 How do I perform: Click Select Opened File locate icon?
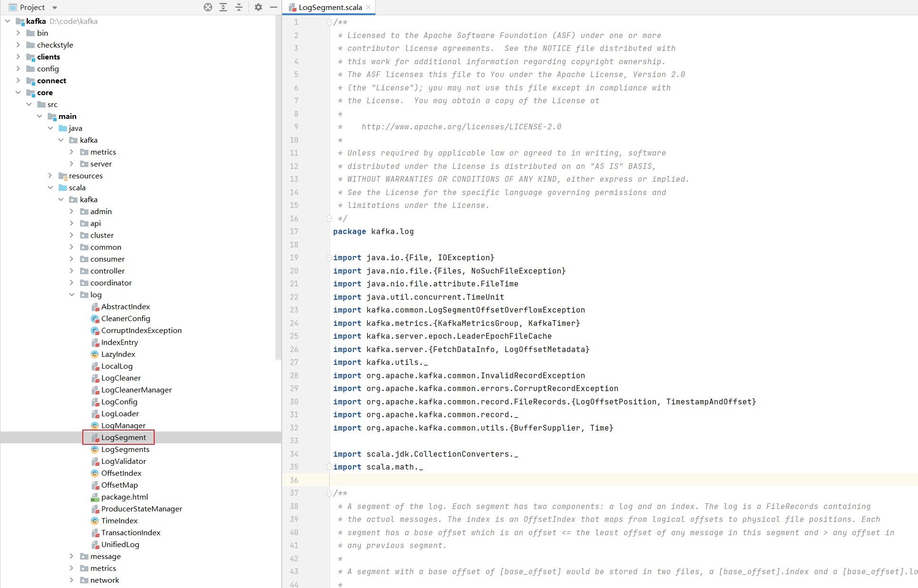pos(208,7)
